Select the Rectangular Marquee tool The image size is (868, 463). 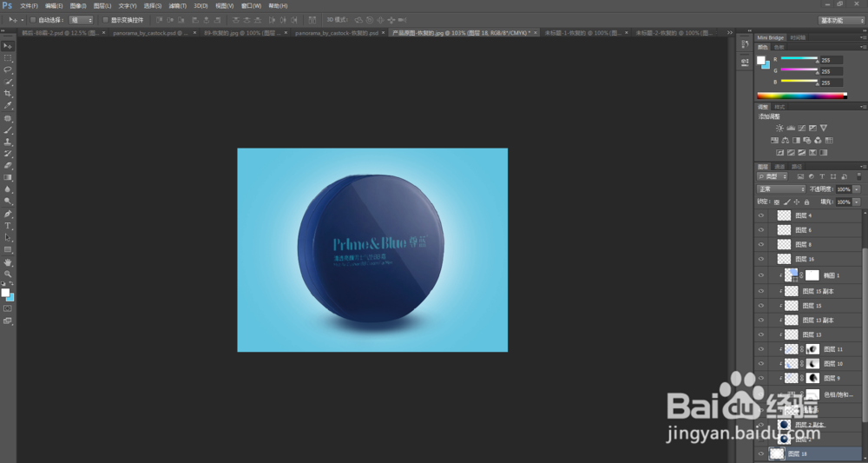click(8, 58)
